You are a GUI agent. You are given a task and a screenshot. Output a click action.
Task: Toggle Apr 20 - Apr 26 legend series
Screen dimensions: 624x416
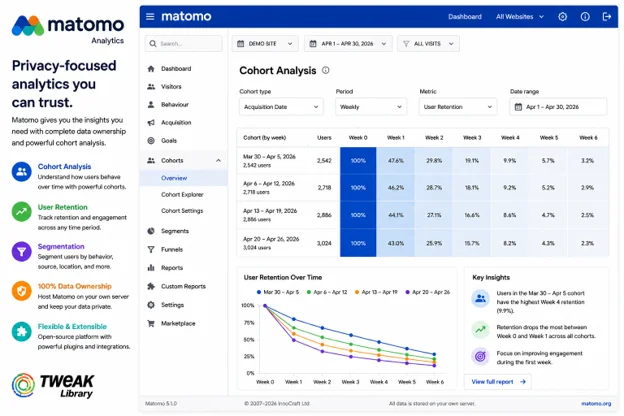(427, 292)
